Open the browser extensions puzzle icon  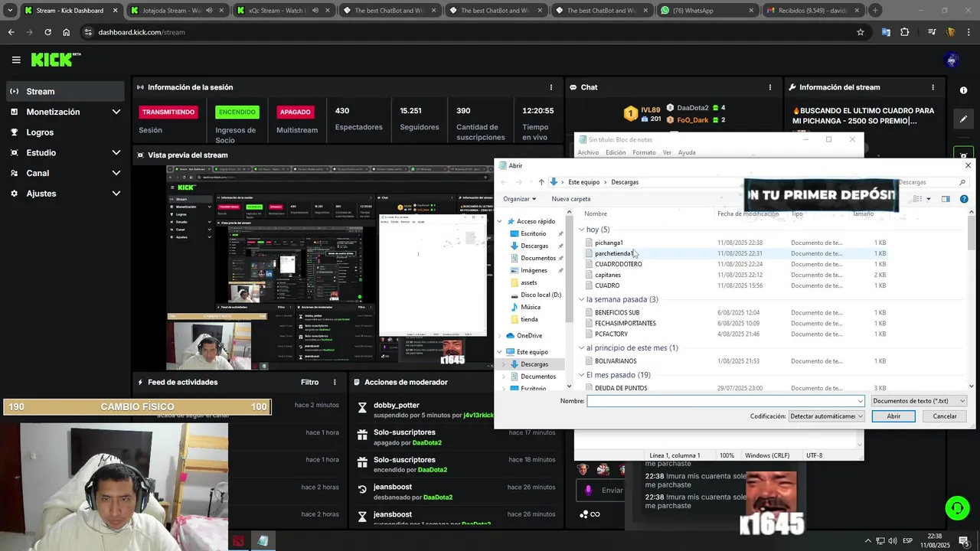point(905,32)
